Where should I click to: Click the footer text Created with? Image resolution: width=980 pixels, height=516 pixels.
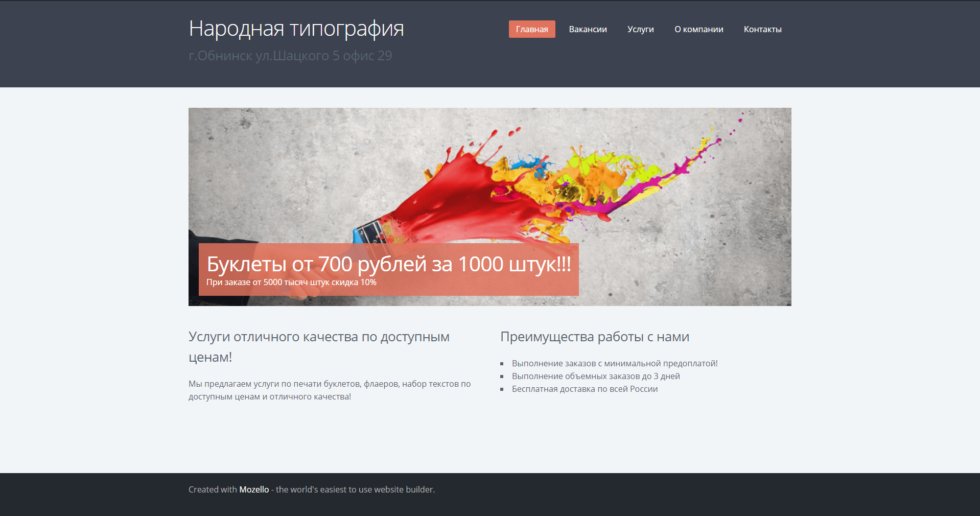213,489
